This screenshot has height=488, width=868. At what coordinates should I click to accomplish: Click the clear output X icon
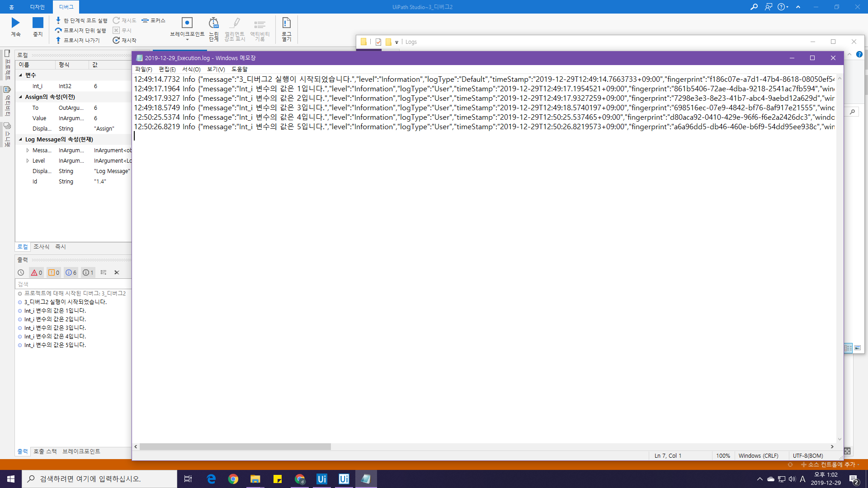[x=117, y=272]
